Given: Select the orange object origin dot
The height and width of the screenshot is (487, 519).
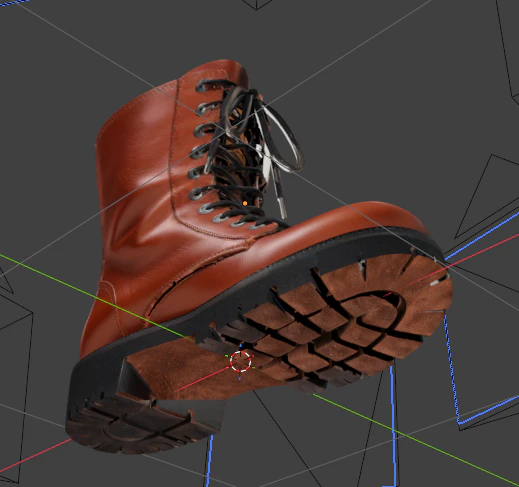Looking at the screenshot, I should [245, 203].
